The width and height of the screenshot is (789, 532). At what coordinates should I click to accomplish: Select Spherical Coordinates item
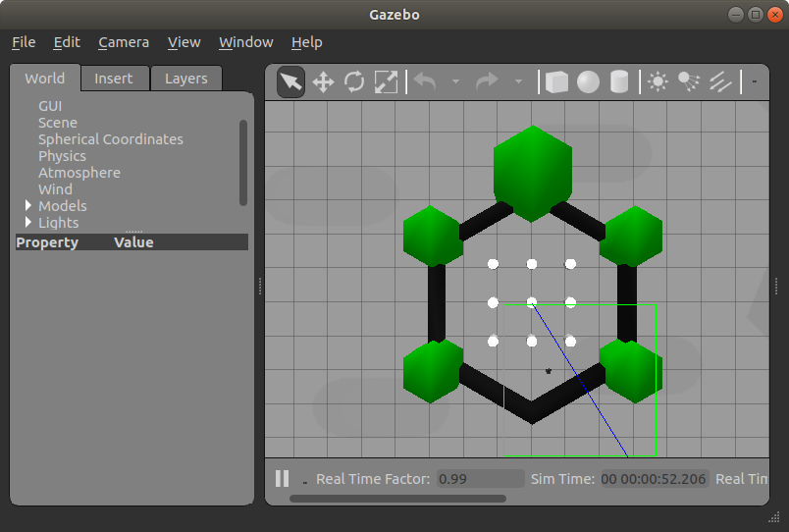111,139
